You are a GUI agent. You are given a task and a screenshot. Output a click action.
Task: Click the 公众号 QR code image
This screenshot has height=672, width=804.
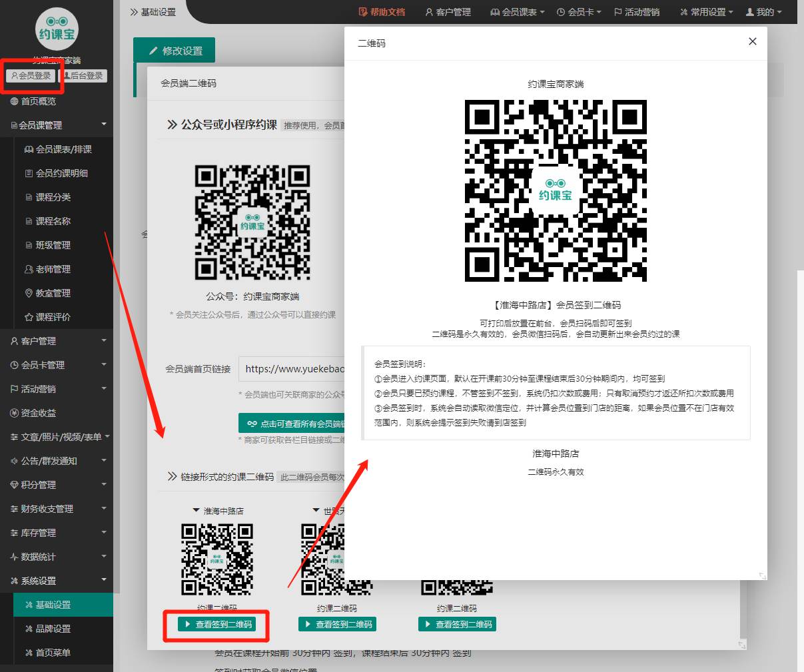coord(252,222)
